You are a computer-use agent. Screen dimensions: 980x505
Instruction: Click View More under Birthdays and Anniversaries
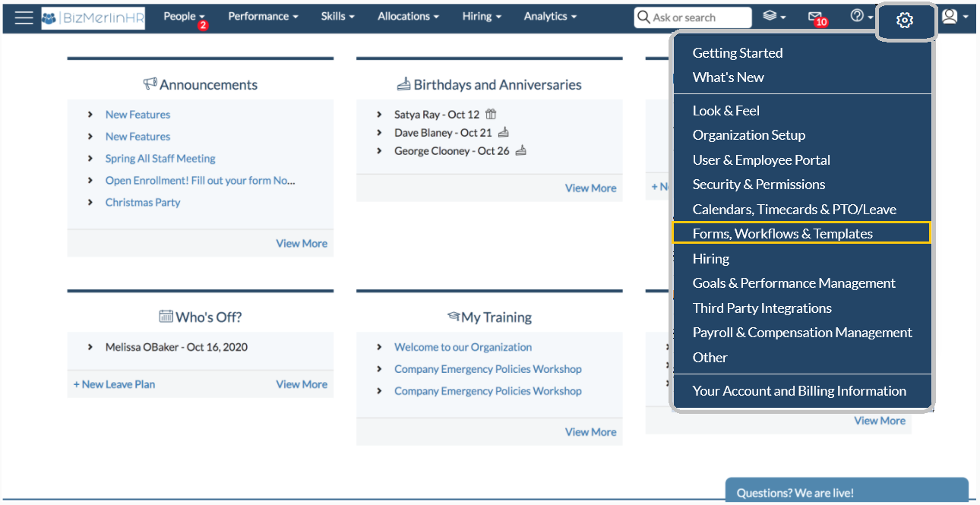coord(591,188)
